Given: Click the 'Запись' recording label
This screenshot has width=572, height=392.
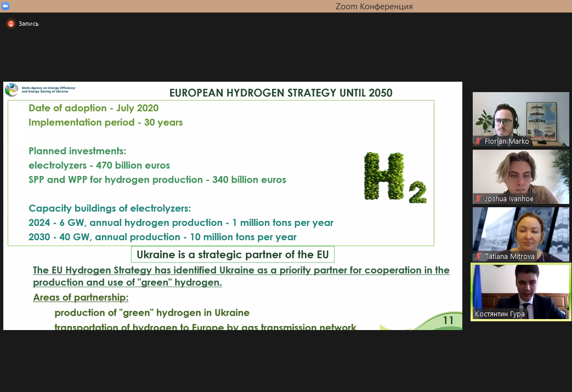Looking at the screenshot, I should click(29, 24).
